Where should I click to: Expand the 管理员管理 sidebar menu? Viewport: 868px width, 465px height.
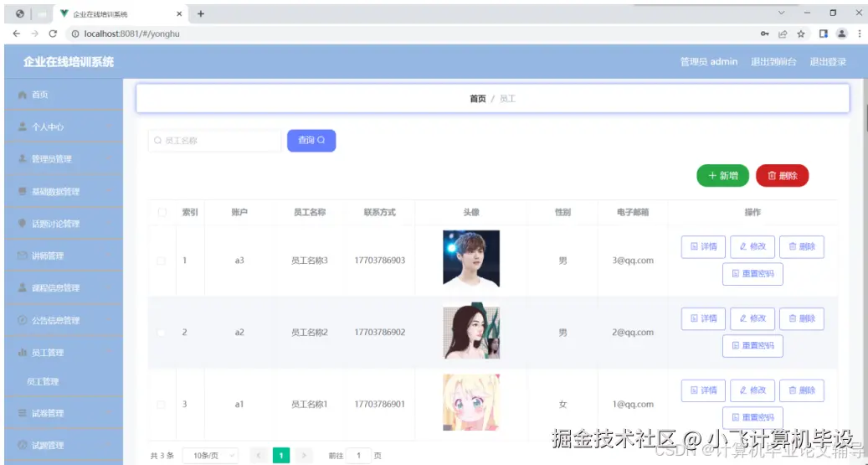64,159
